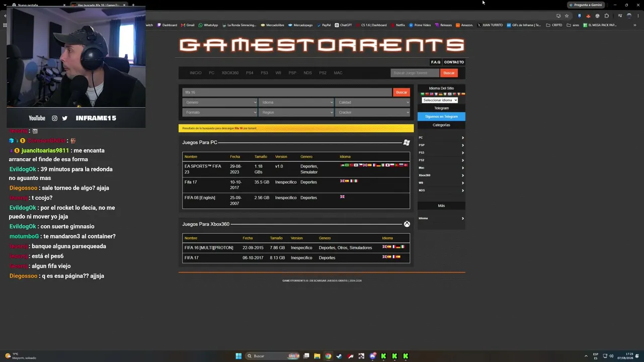The width and height of the screenshot is (644, 362).
Task: Click the Instagram icon on the stream overlay
Action: tap(54, 118)
